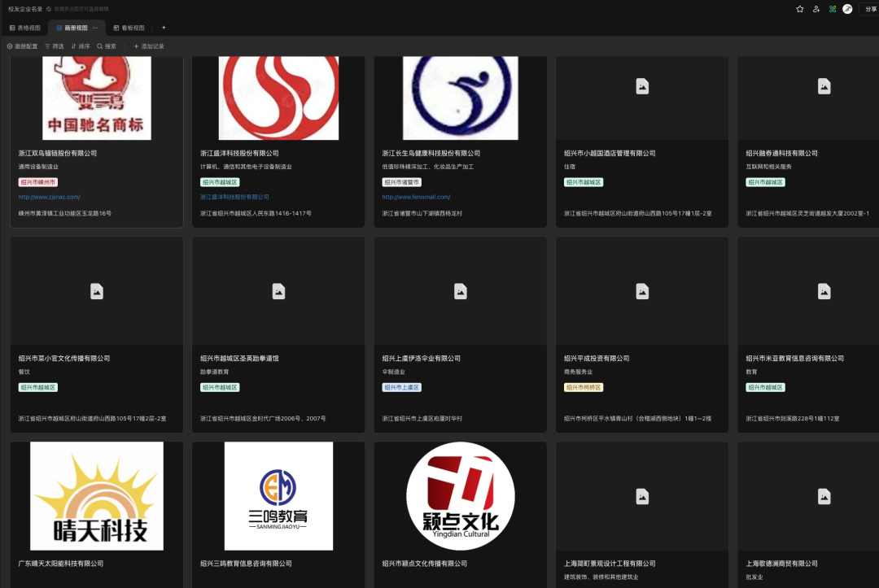The image size is (879, 588).
Task: Open the 绍兴三鸣教育信息咨询有限公司 card title
Action: coord(246,564)
